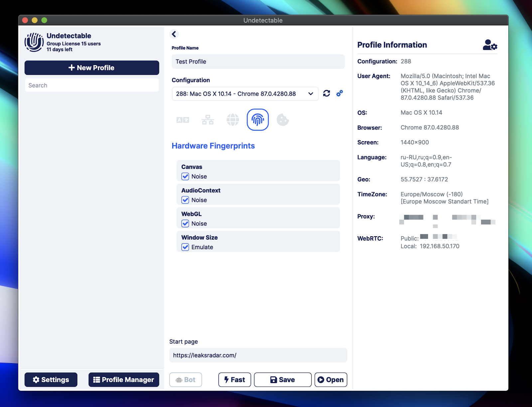Viewport: 532px width, 407px height.
Task: Click Browser value Chrome 87.0.4280.88
Action: pyautogui.click(x=430, y=128)
